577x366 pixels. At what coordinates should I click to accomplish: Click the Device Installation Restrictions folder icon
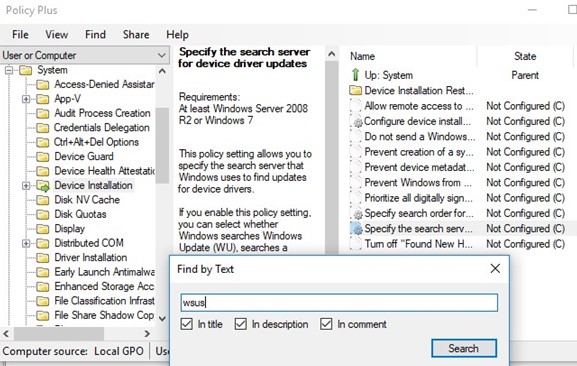355,90
